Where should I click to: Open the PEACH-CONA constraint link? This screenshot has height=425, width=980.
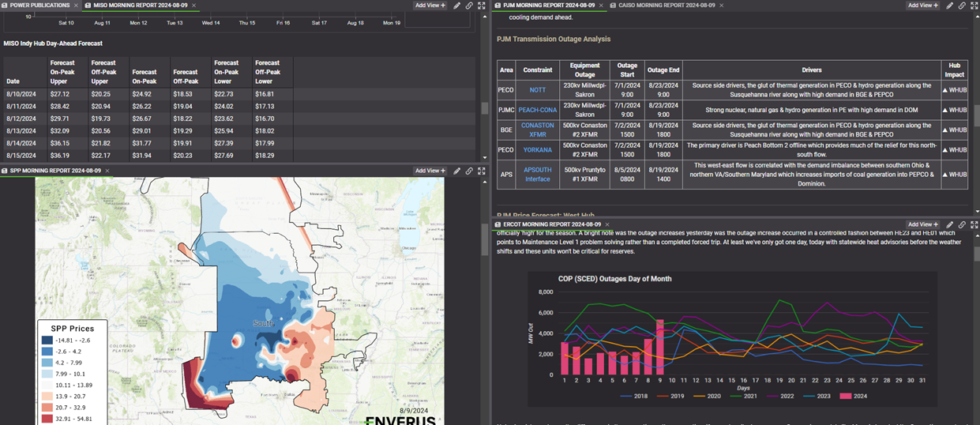(538, 110)
